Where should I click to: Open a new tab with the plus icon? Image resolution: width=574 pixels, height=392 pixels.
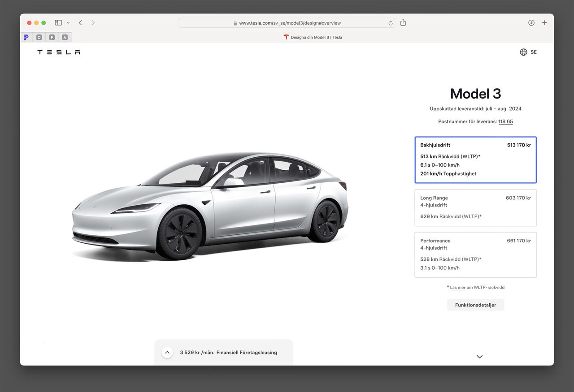[x=544, y=22]
